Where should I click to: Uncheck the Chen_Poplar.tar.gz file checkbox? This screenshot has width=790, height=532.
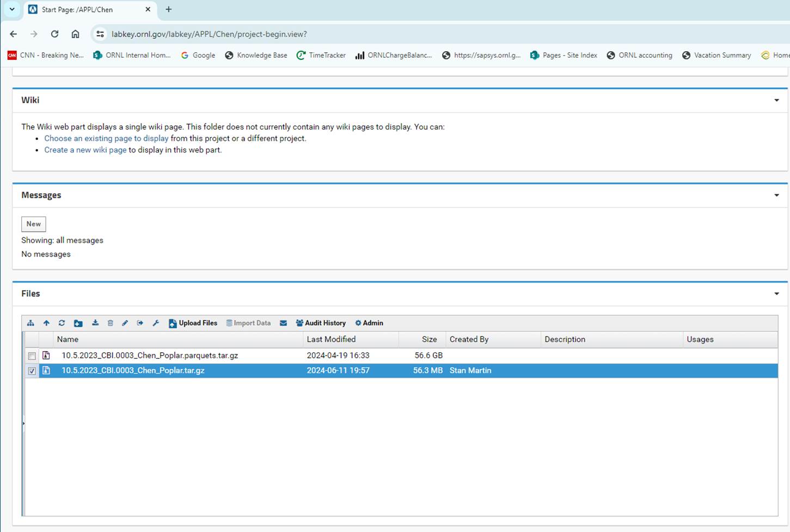click(x=32, y=371)
